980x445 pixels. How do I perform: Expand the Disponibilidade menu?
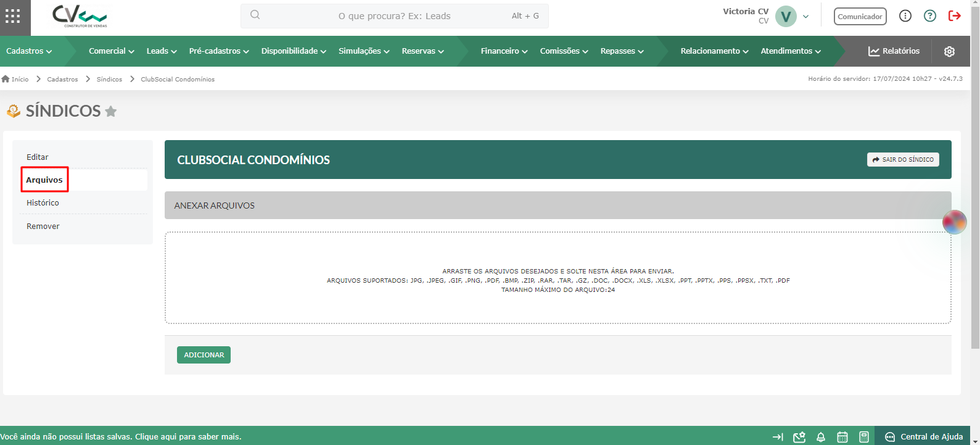click(294, 51)
